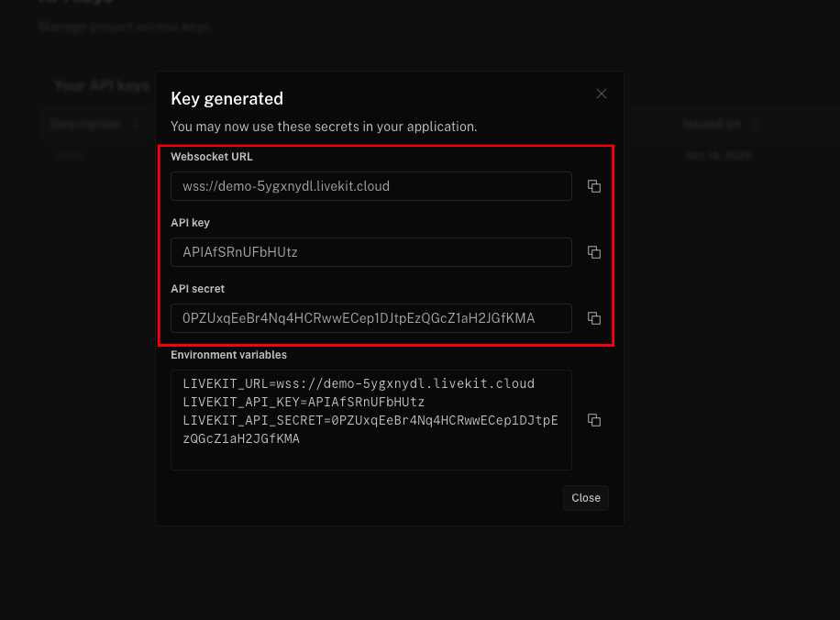This screenshot has width=840, height=620.
Task: Dismiss the dialog with the X icon
Action: click(x=602, y=94)
